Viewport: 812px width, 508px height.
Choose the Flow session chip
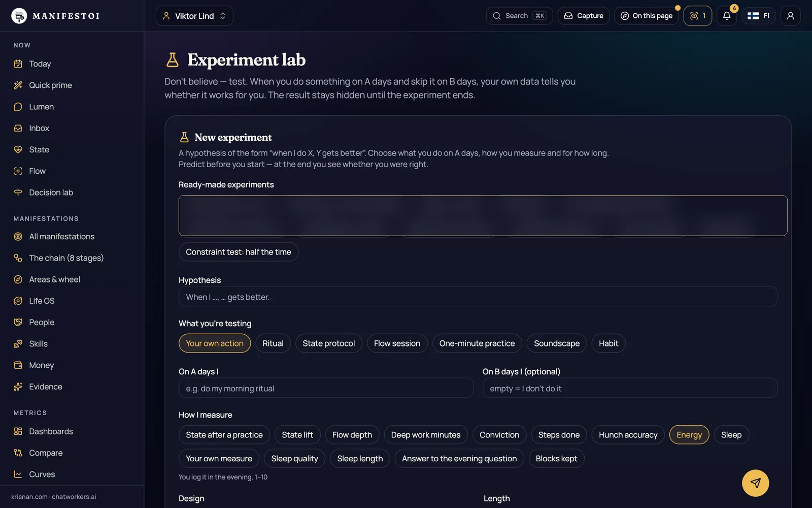coord(397,343)
